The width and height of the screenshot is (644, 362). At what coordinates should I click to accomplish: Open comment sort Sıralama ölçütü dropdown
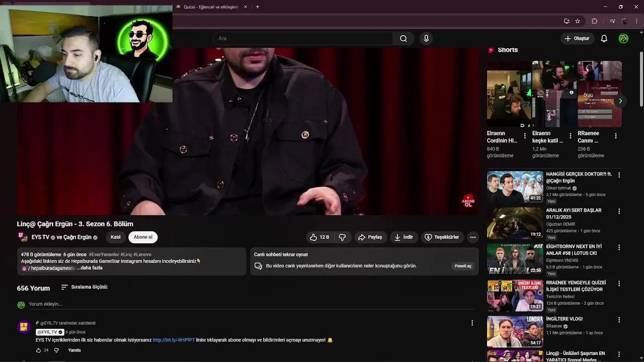(85, 287)
